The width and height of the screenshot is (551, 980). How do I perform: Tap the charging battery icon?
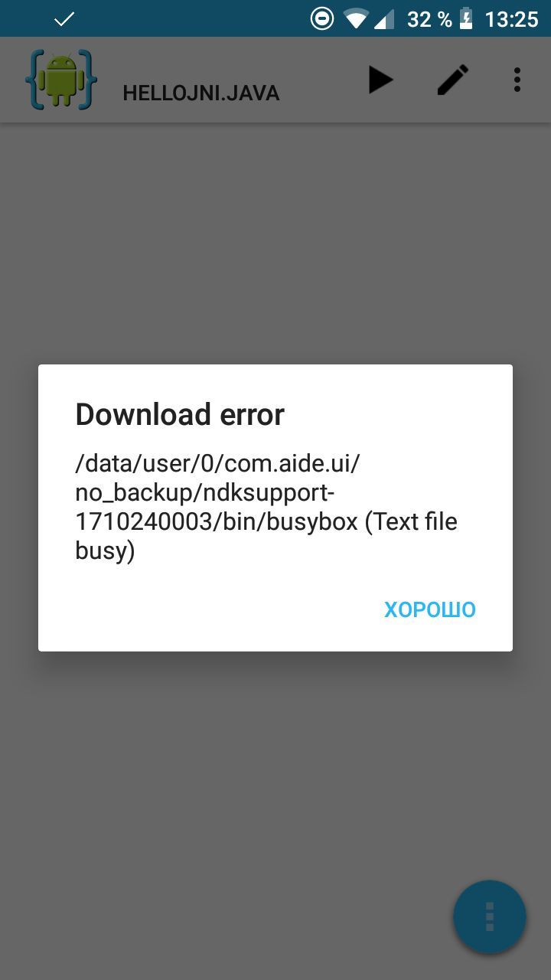[466, 18]
